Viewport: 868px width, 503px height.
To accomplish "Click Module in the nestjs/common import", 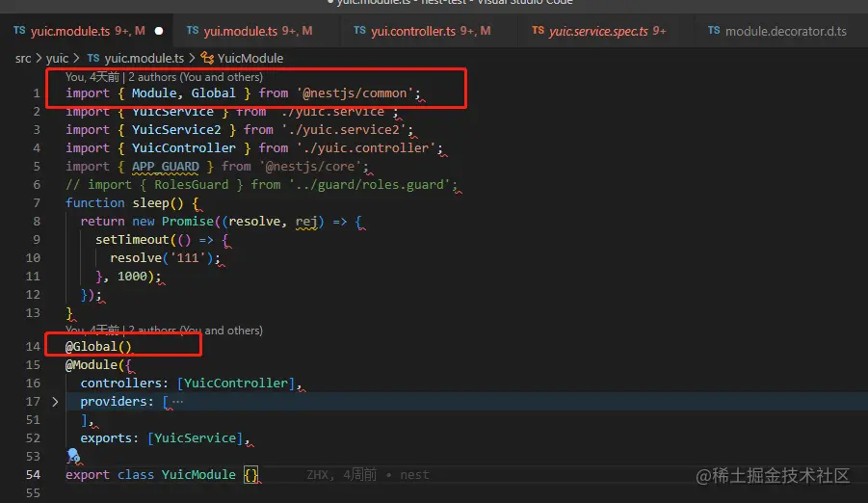I will 154,93.
